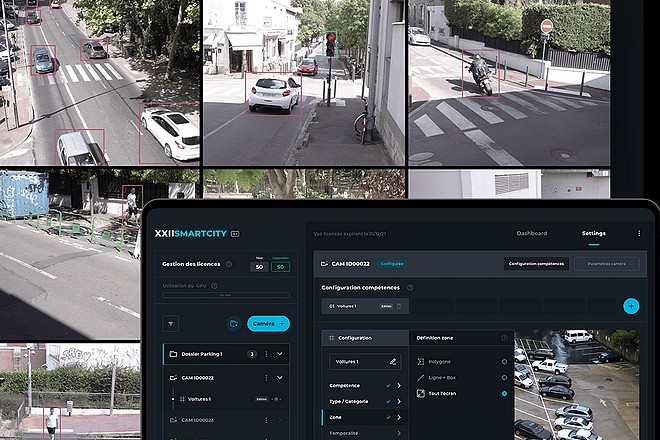
Task: Select the Ligne + Box radio option
Action: [x=504, y=378]
